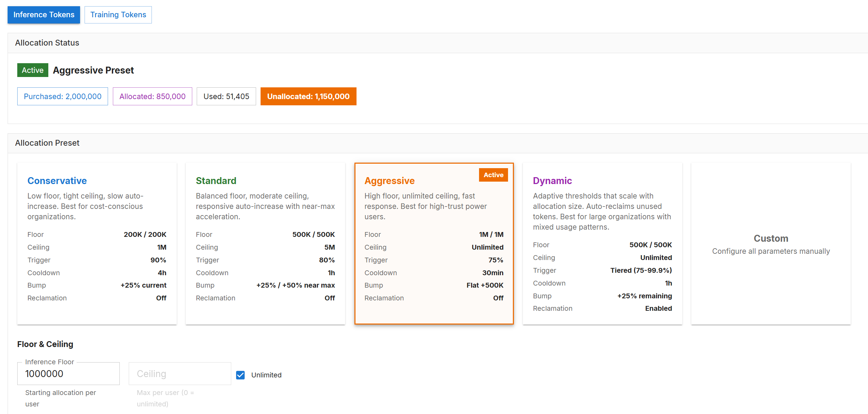868x414 pixels.
Task: Click the Aggressive preset card
Action: (434, 242)
